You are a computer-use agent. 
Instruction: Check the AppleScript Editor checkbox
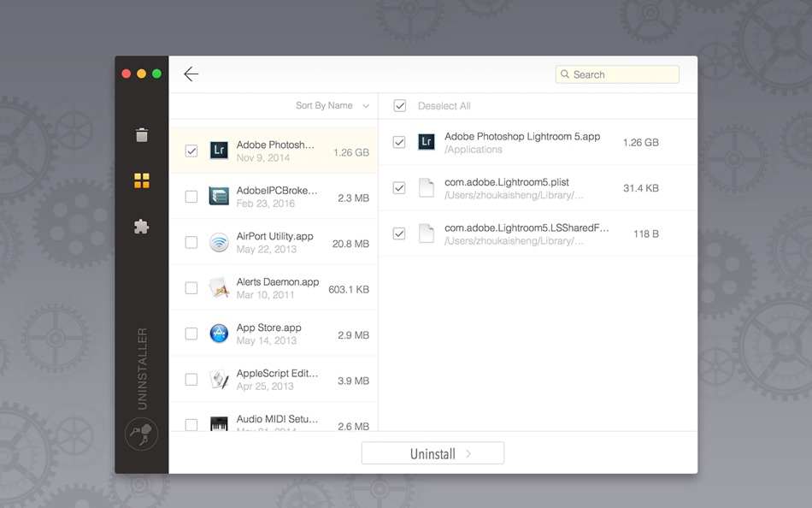191,380
